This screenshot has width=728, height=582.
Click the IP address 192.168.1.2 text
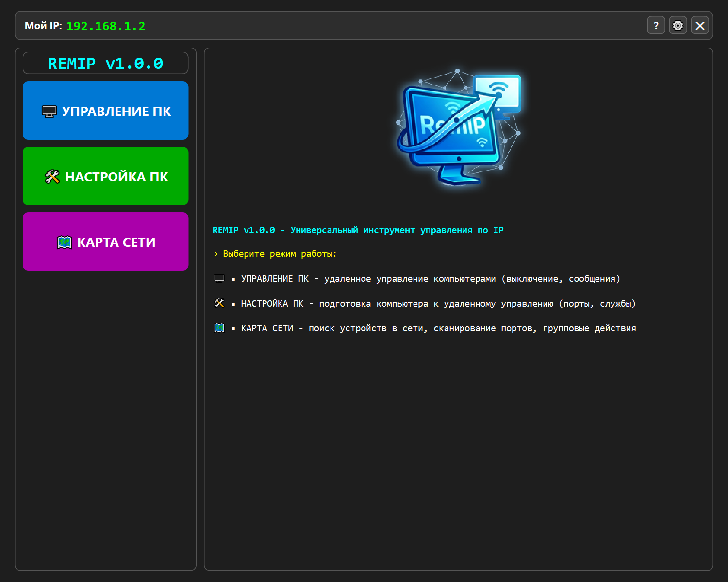(x=106, y=26)
